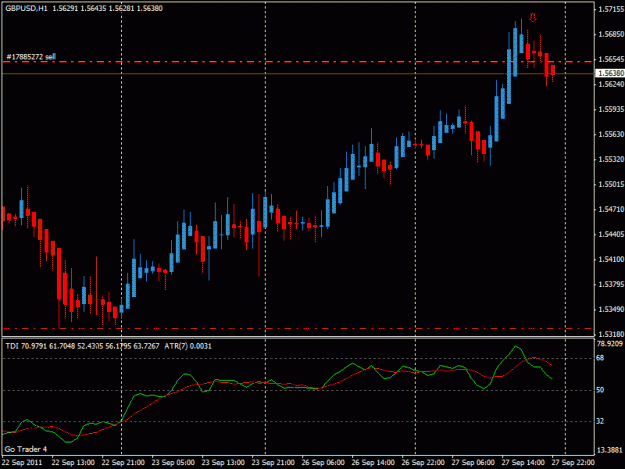The height and width of the screenshot is (469, 625).
Task: Click the 26 Sep 14:00 time label
Action: [x=373, y=463]
